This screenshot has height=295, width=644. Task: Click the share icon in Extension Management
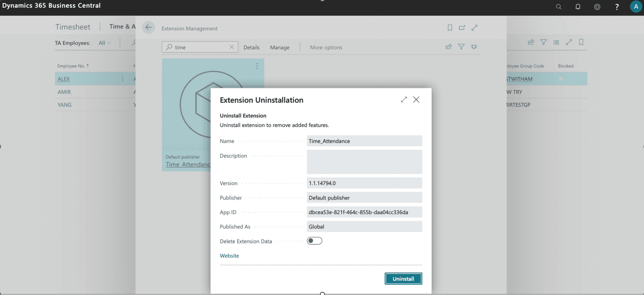click(449, 47)
